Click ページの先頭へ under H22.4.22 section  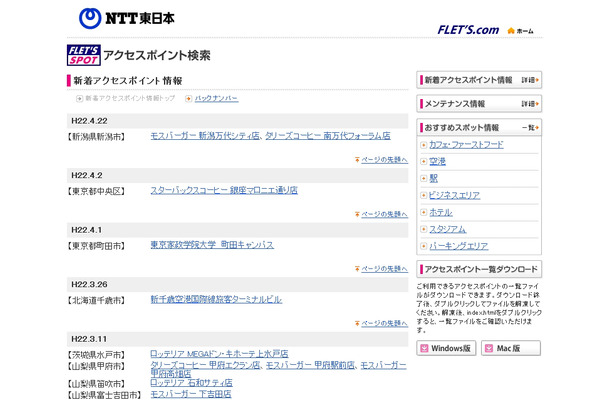click(x=384, y=160)
